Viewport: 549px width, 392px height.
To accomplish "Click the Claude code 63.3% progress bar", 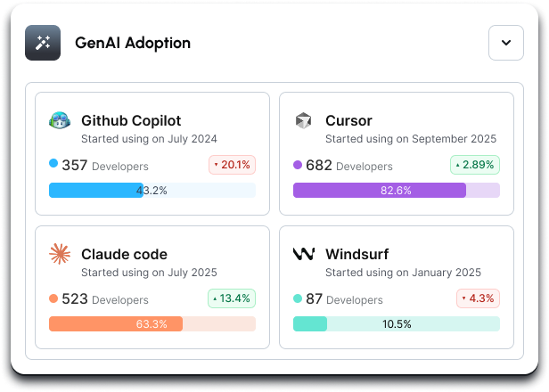I will tap(152, 324).
